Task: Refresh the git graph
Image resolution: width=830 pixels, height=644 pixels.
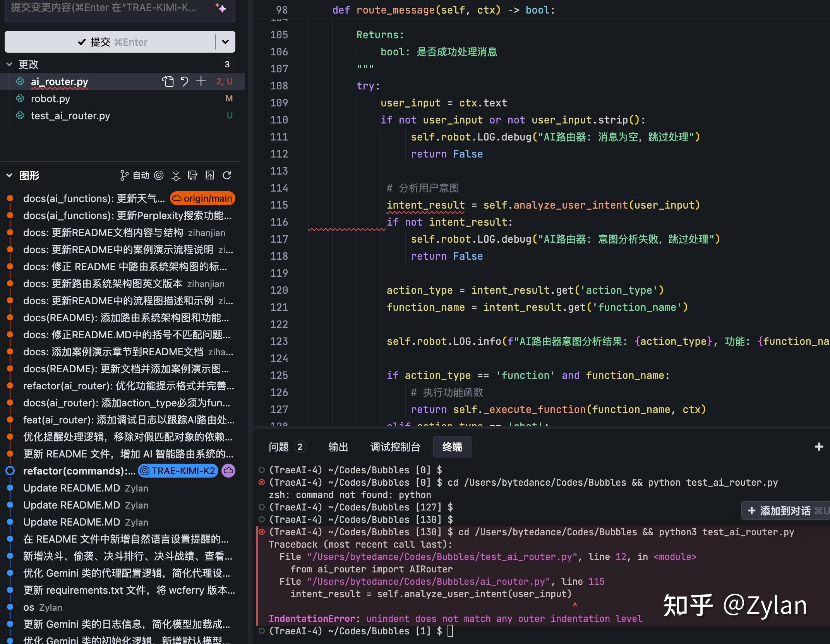Action: click(227, 176)
